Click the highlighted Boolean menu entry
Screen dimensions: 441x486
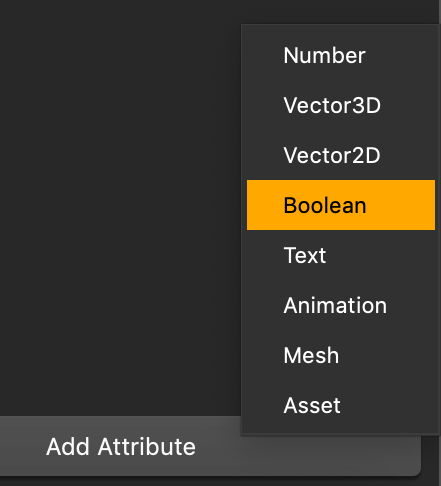(x=341, y=205)
